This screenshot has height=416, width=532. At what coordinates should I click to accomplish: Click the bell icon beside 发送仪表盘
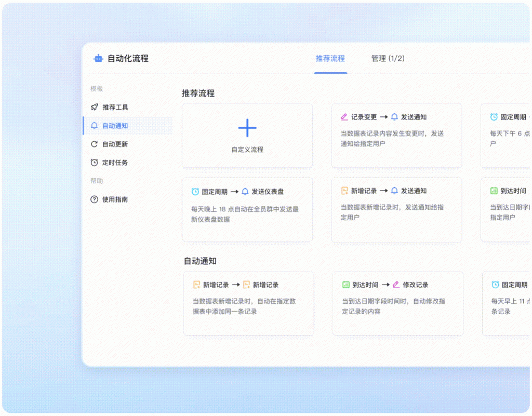tap(245, 192)
